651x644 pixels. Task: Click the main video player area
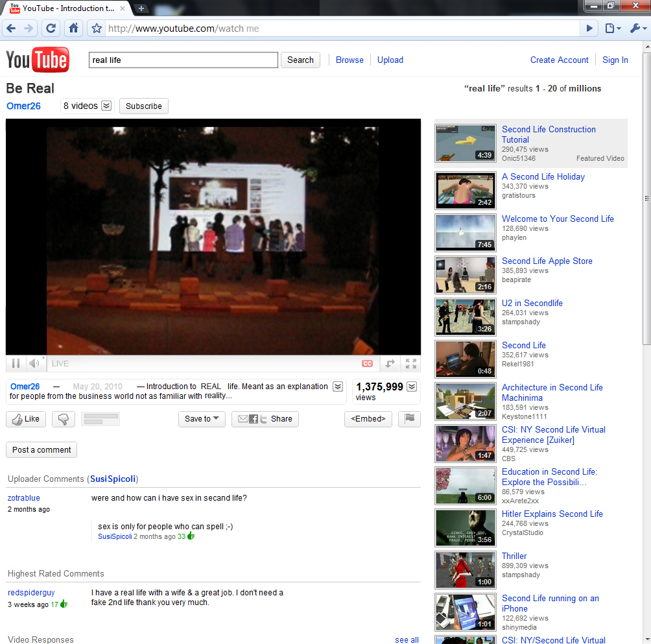coord(213,237)
